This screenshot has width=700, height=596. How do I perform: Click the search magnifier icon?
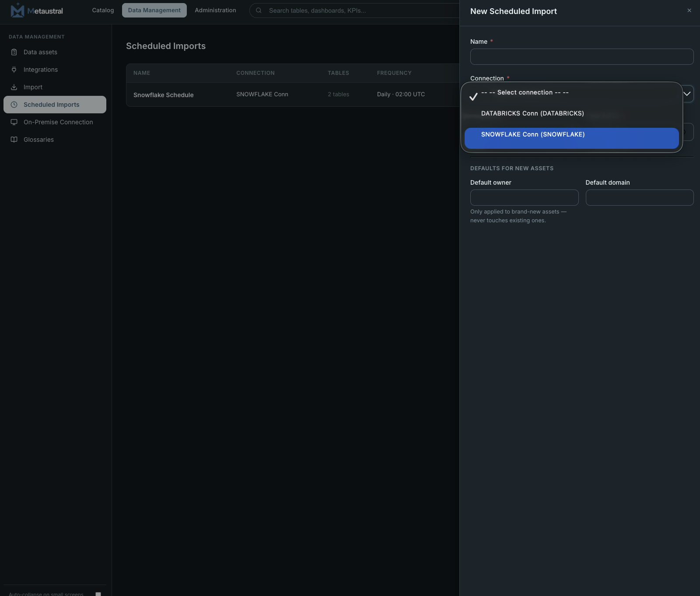point(259,11)
